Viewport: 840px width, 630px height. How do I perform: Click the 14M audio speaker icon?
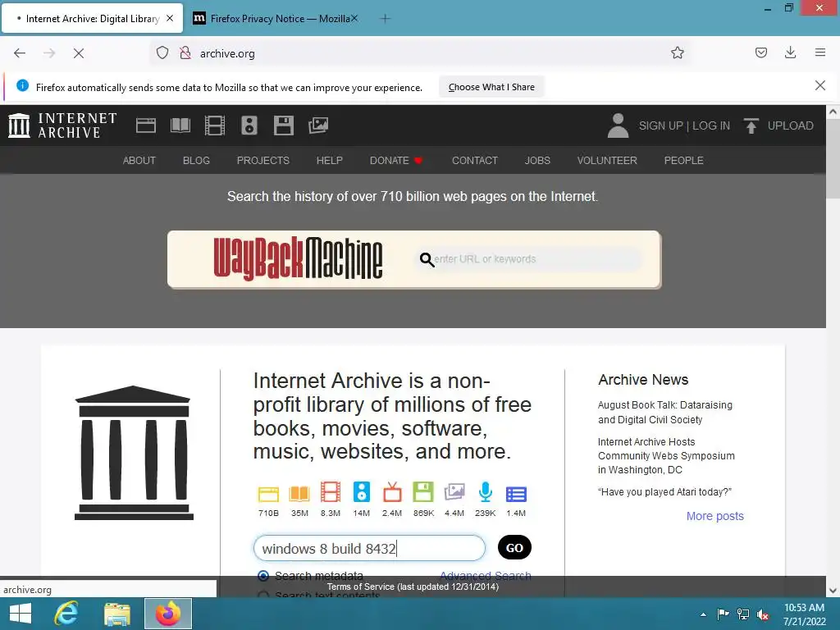[362, 492]
